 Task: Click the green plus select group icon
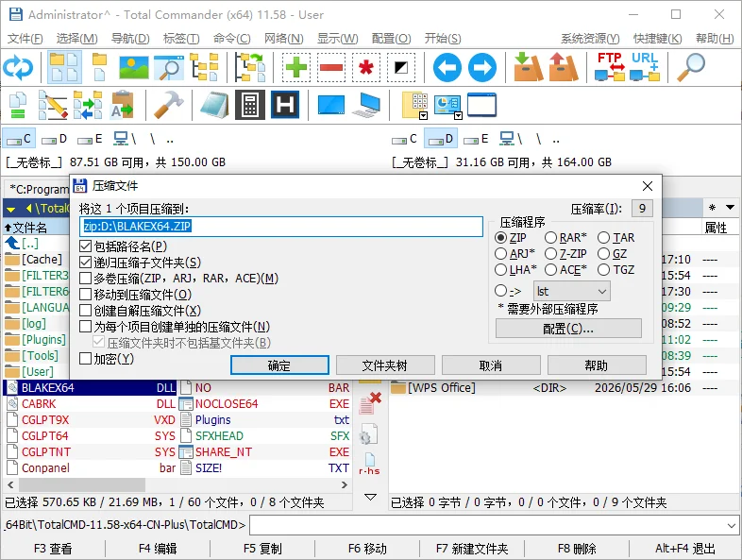[296, 68]
